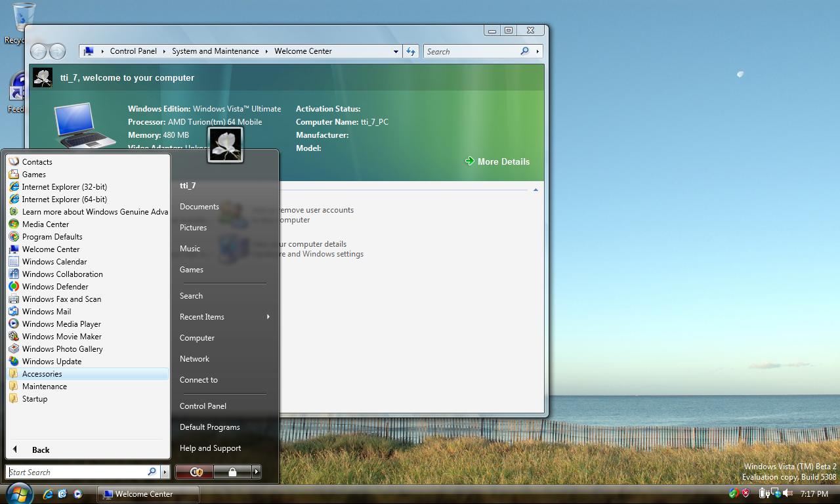Expand the Recent Items submenu

tap(224, 317)
